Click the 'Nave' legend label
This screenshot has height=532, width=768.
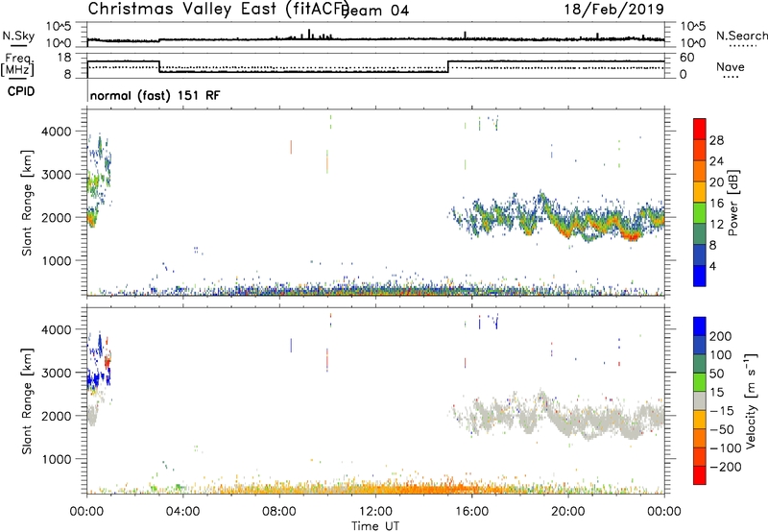coord(731,66)
